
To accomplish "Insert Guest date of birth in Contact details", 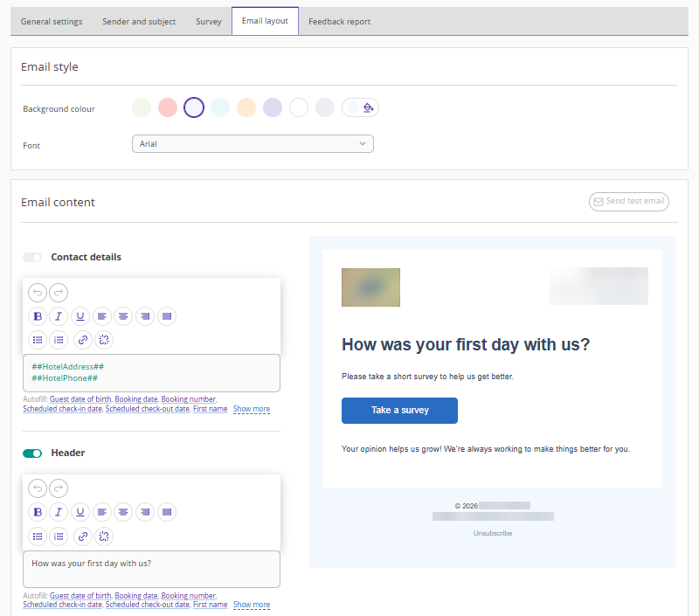I will click(80, 399).
